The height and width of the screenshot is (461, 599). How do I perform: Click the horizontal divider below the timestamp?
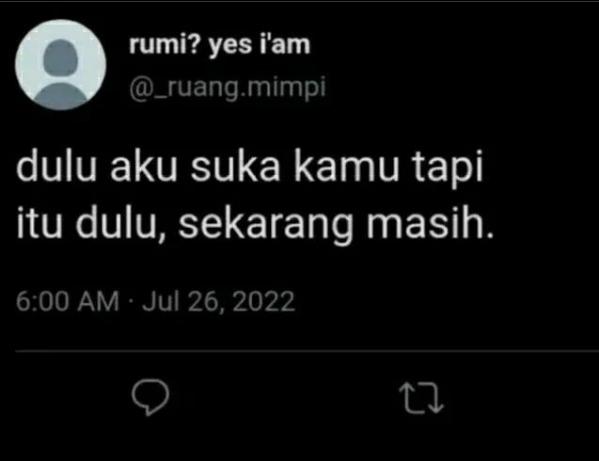tap(307, 350)
